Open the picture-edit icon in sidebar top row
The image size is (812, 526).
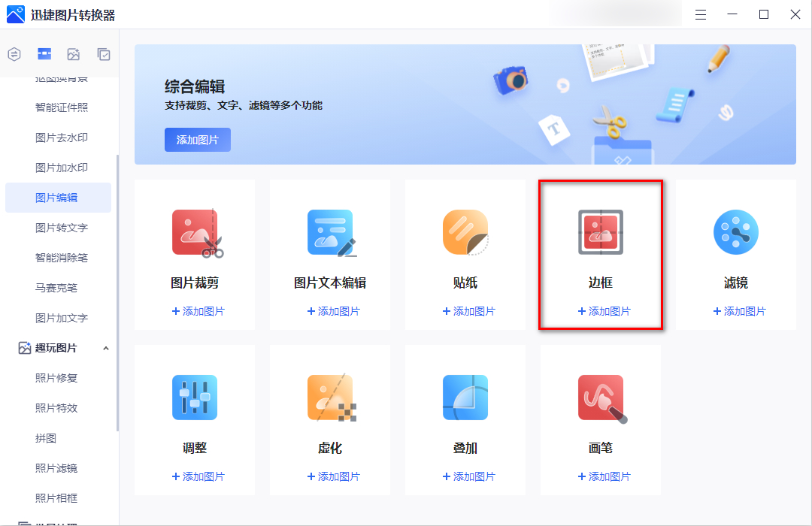[74, 54]
